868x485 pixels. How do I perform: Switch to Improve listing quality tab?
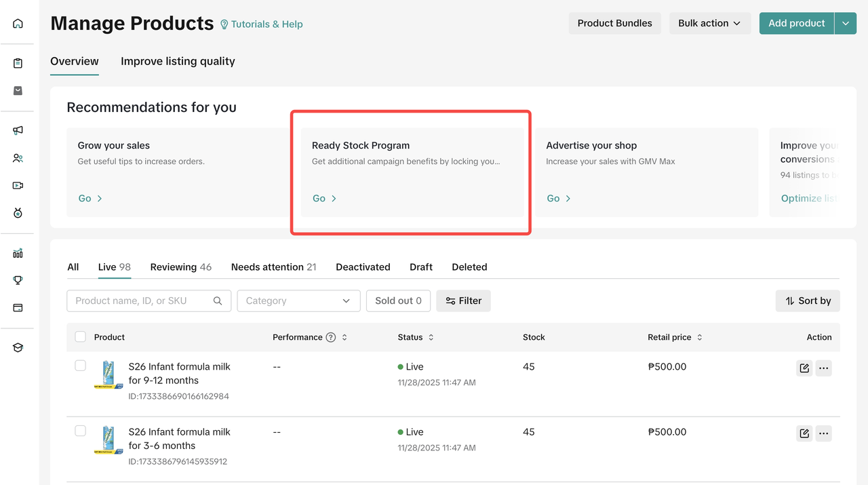178,61
